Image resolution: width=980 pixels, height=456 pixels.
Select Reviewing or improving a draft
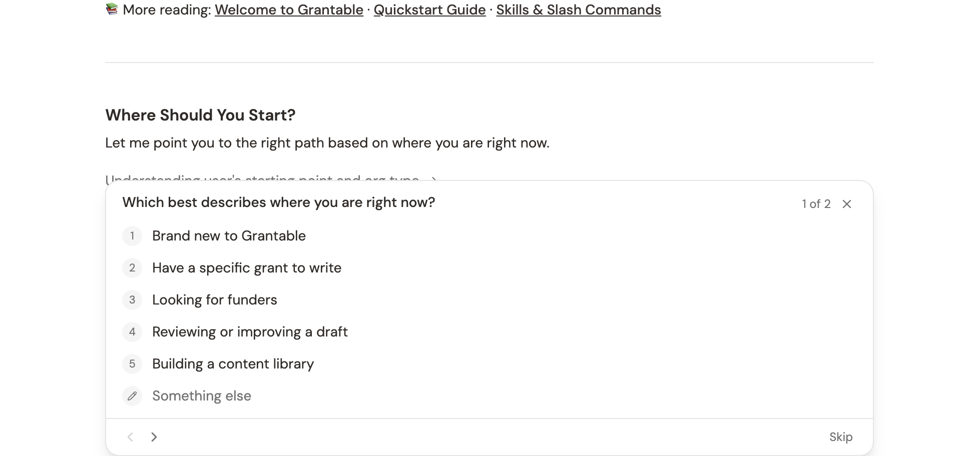250,332
